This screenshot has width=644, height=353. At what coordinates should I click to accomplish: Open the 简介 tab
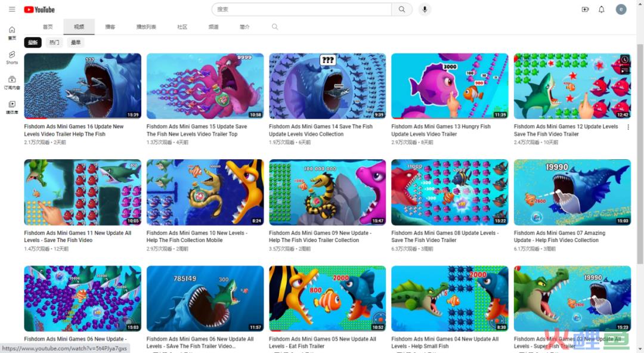244,27
